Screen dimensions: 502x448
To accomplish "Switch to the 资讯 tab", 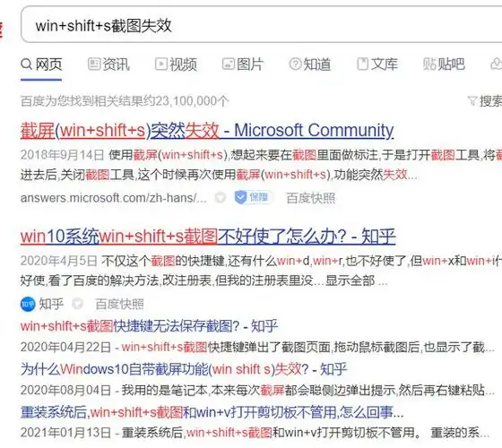I will (108, 65).
